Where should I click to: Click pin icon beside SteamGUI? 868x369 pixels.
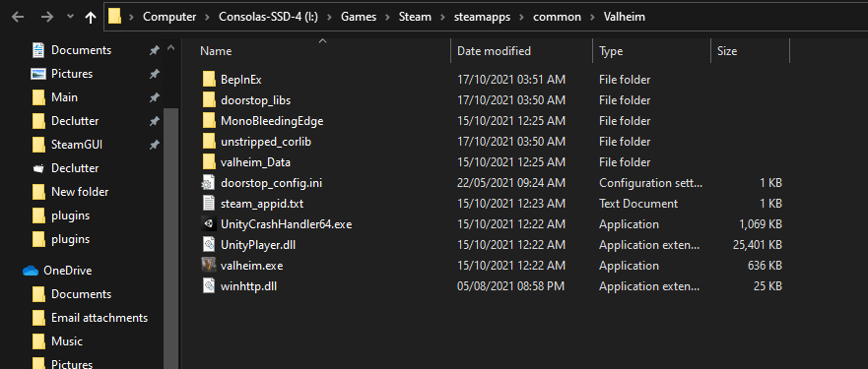[x=155, y=145]
